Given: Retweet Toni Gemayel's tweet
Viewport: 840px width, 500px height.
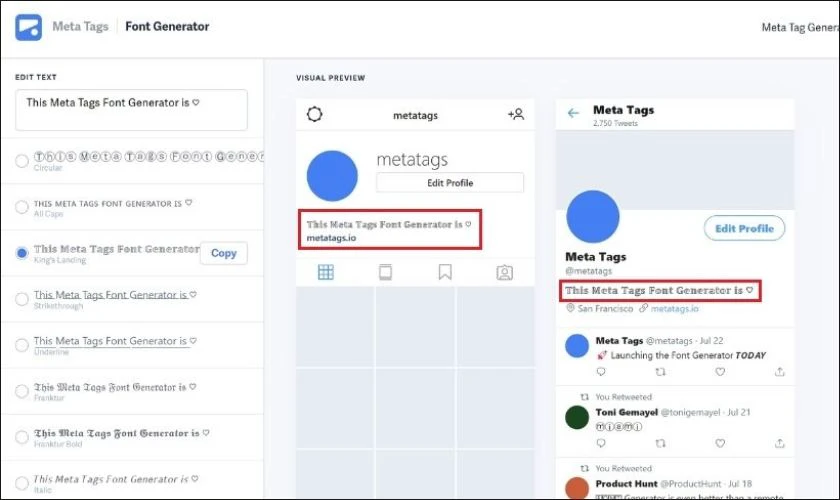Looking at the screenshot, I should pyautogui.click(x=661, y=443).
